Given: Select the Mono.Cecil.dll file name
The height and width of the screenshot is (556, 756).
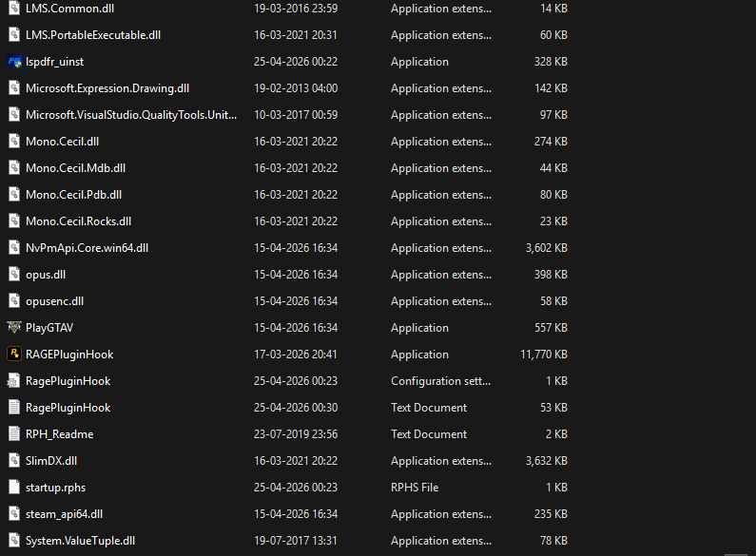Looking at the screenshot, I should pos(62,142).
